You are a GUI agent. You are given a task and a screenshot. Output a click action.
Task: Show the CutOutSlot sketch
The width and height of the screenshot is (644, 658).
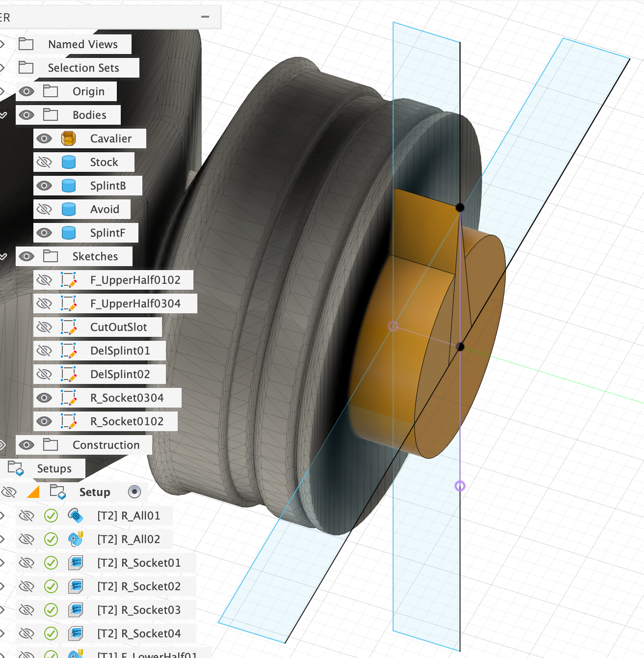pyautogui.click(x=44, y=327)
